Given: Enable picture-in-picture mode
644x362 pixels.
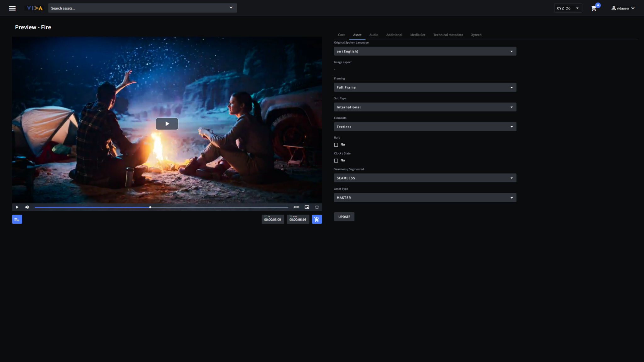Looking at the screenshot, I should (307, 207).
